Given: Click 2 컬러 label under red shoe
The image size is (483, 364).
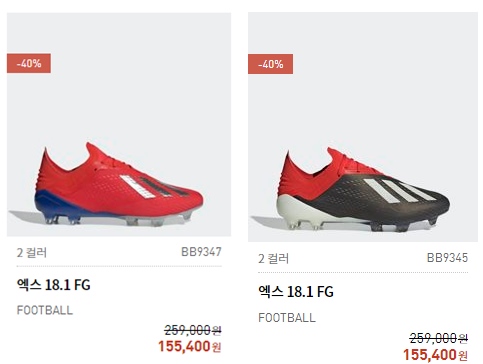Looking at the screenshot, I should [x=32, y=253].
